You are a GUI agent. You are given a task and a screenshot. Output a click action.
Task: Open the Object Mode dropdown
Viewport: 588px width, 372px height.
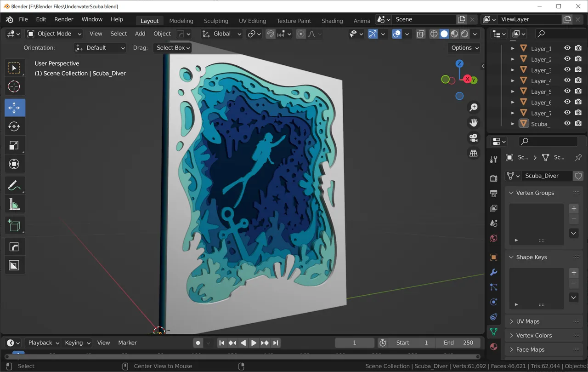54,34
